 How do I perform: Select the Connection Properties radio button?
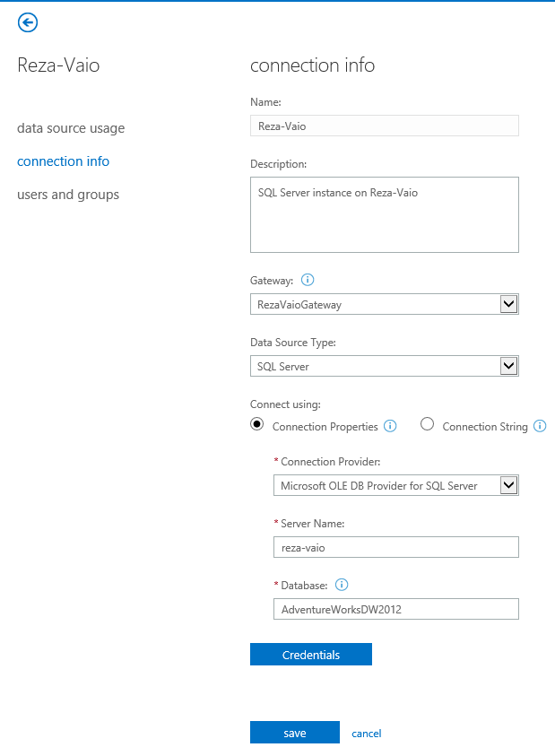coord(257,424)
